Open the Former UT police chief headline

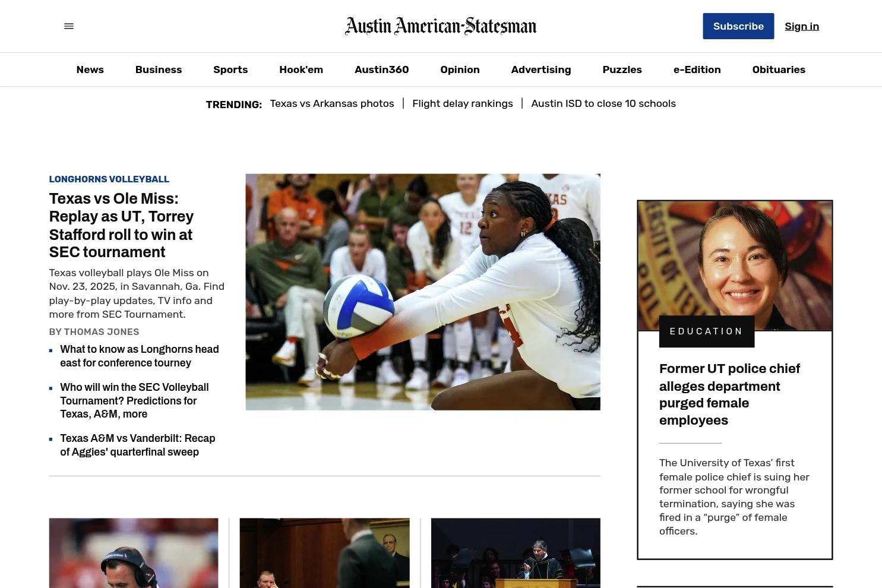click(x=730, y=394)
